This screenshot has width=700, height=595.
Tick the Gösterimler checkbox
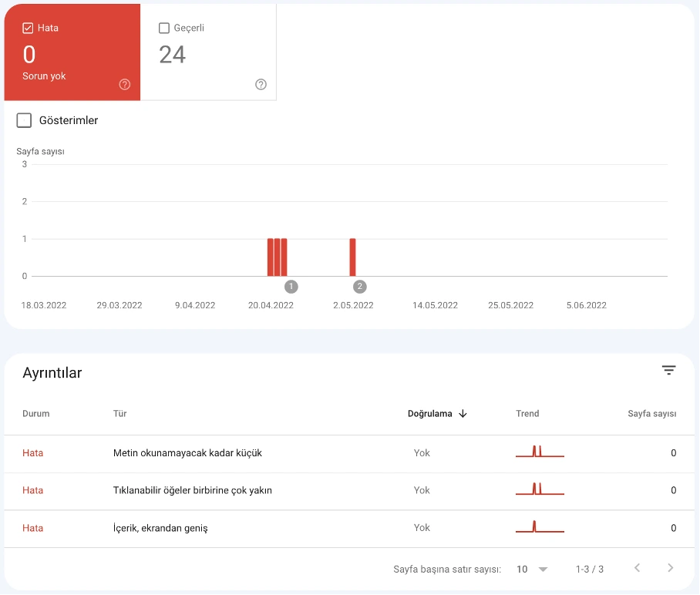24,120
